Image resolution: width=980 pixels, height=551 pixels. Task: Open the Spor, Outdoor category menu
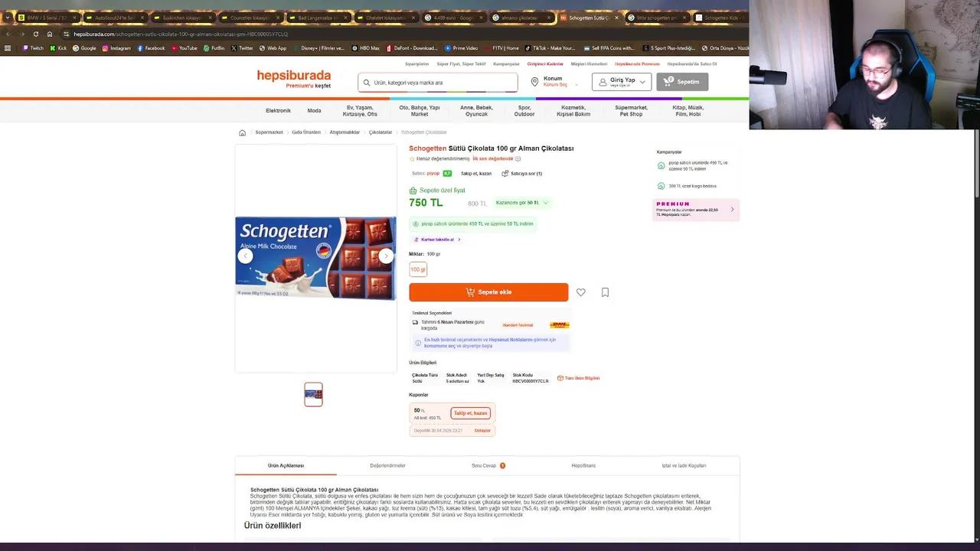click(524, 111)
